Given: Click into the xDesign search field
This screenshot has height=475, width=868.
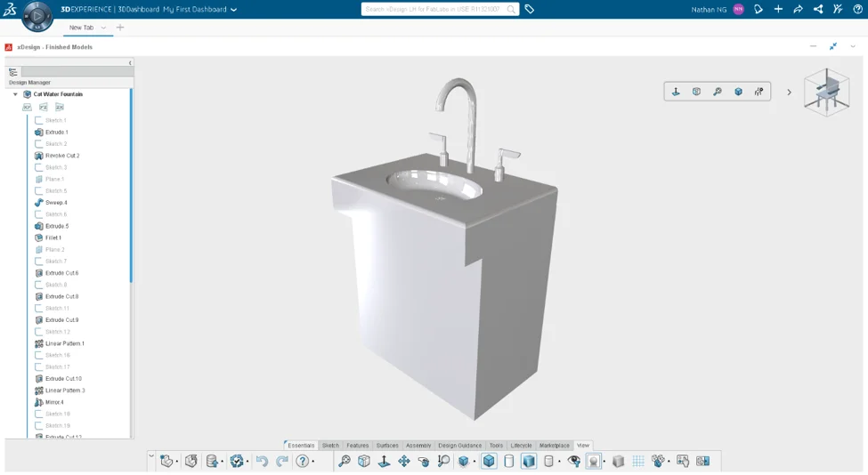Looking at the screenshot, I should click(432, 9).
